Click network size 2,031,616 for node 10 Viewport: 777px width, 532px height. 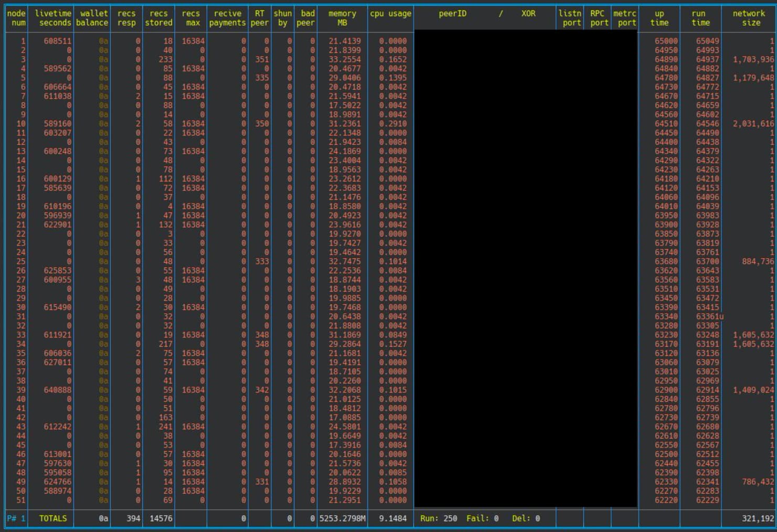753,124
